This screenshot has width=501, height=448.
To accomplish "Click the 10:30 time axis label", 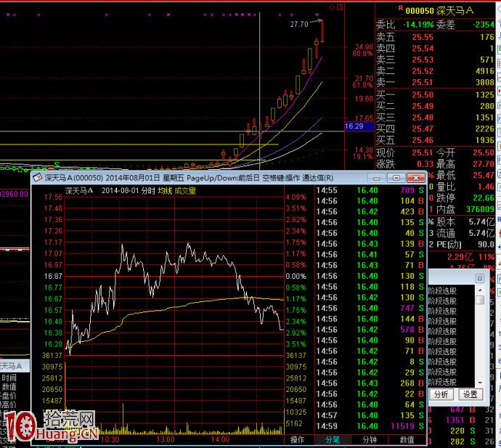I will (110, 439).
